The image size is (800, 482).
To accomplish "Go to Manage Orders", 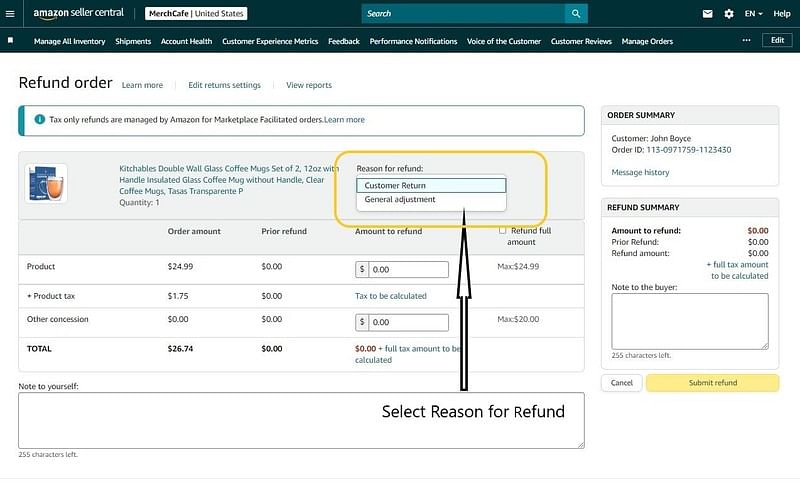I will coord(647,41).
